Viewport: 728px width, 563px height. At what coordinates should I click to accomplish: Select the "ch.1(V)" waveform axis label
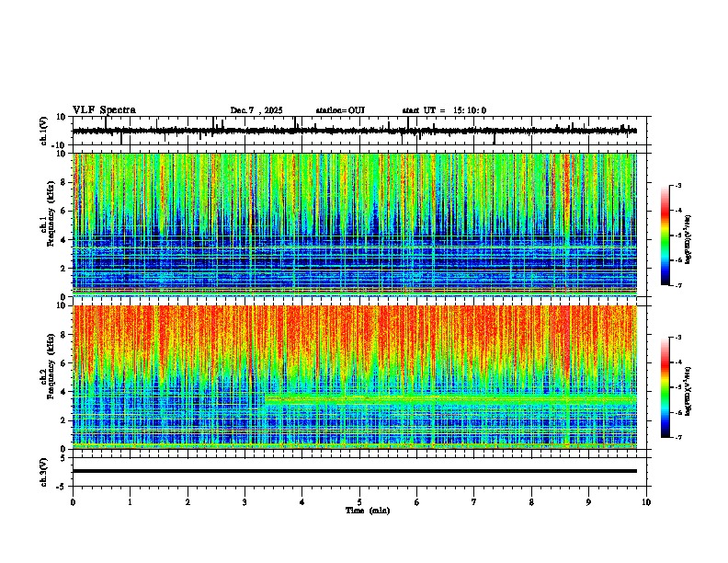[x=44, y=131]
